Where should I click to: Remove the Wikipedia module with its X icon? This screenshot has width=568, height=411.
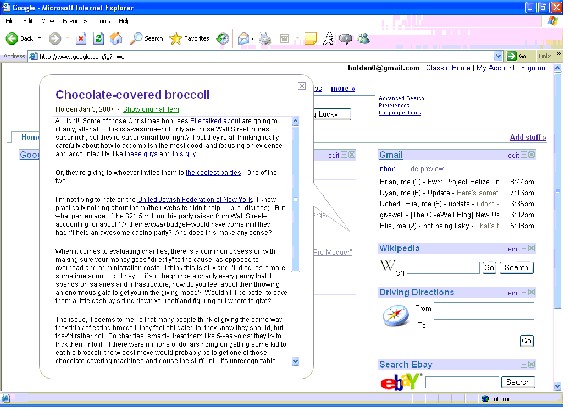(531, 248)
